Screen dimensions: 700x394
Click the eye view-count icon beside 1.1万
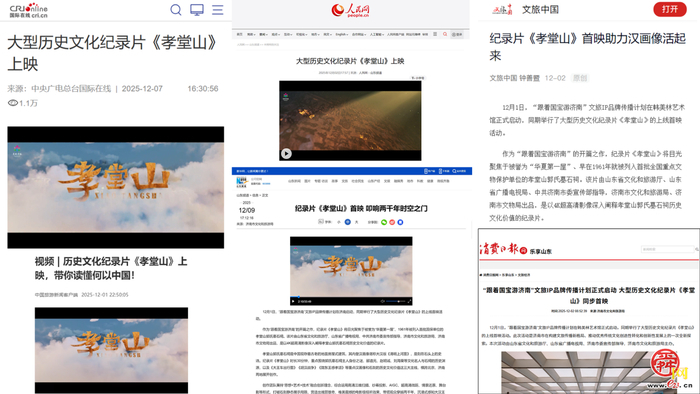point(13,103)
